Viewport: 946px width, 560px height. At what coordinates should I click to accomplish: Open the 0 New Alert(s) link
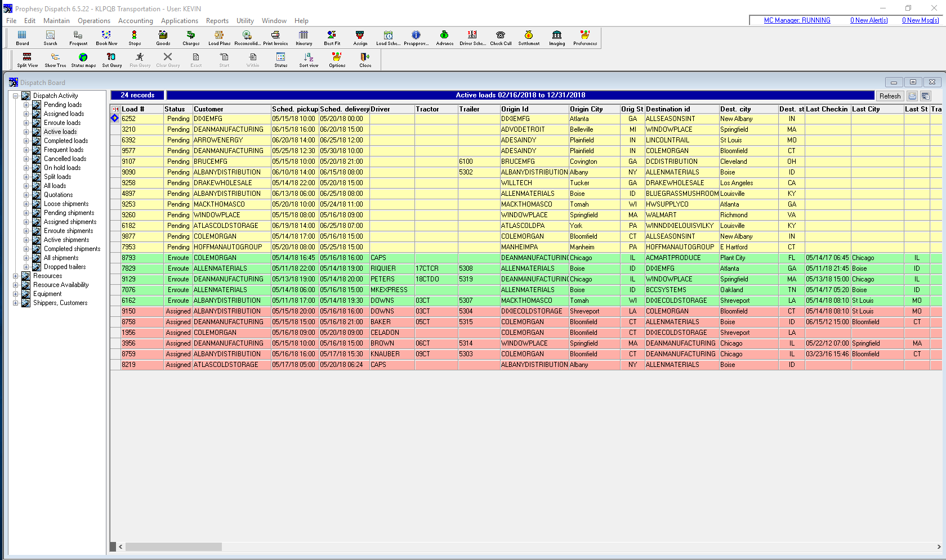869,20
